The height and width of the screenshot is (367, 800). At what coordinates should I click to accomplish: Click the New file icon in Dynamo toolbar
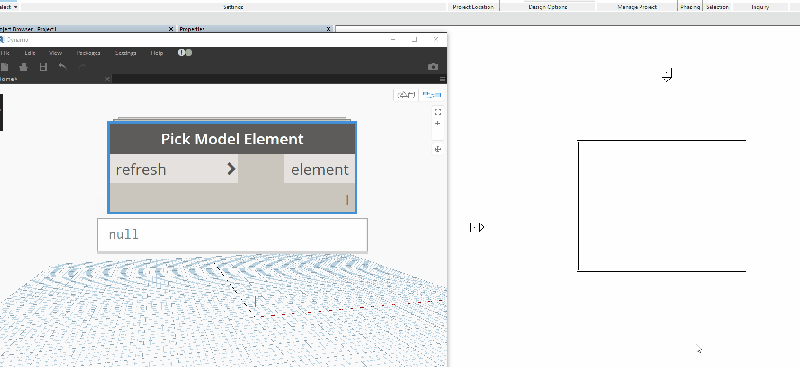[4, 67]
